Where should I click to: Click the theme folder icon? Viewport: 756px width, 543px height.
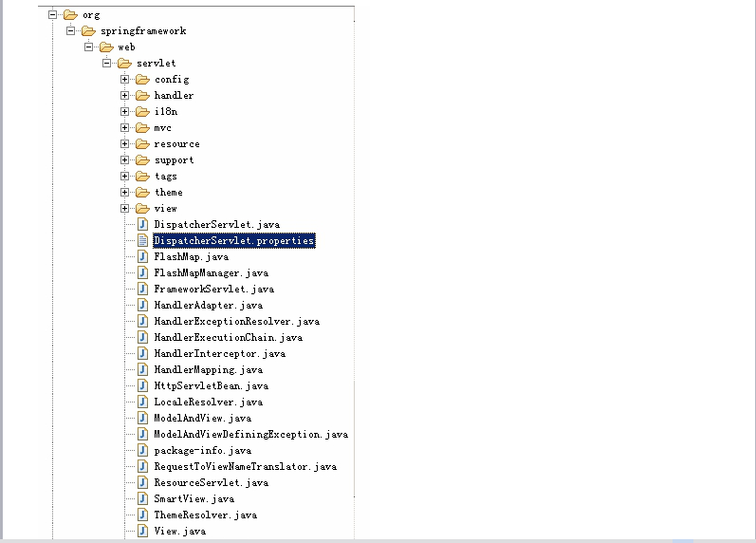pyautogui.click(x=142, y=192)
